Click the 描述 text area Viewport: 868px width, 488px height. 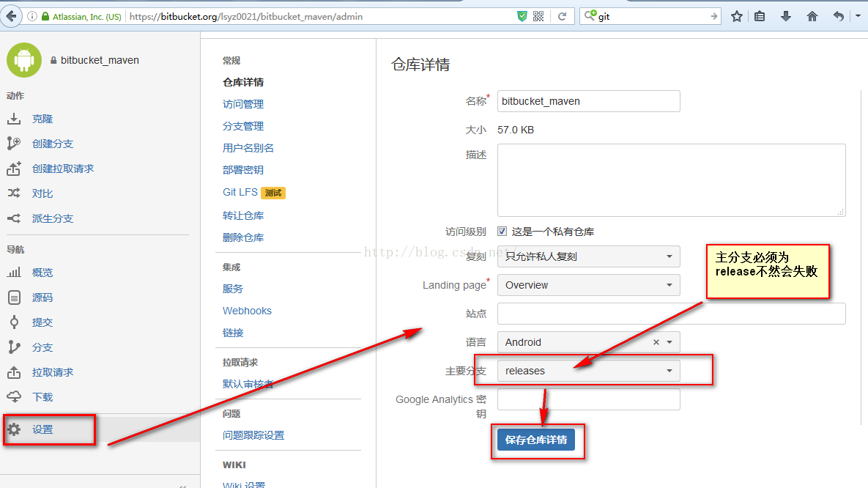672,180
